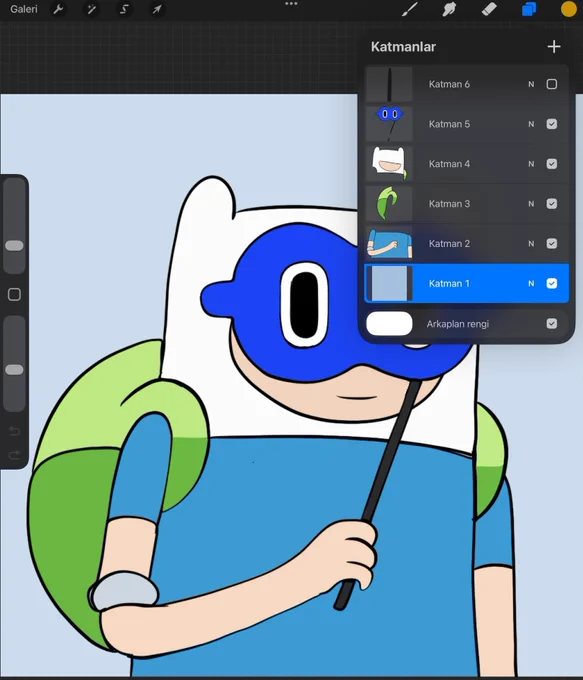Toggle Arkaplan rengi visibility checkbox

[x=552, y=324]
